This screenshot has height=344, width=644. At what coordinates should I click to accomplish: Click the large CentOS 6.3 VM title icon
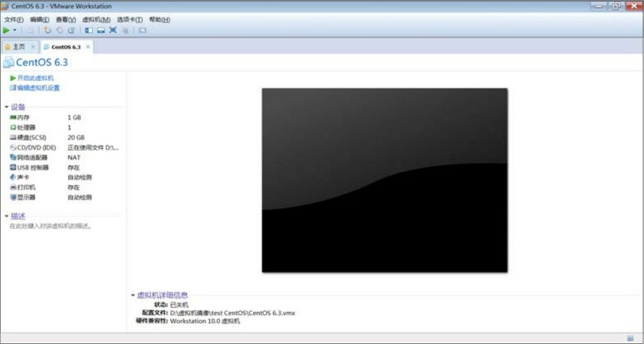pyautogui.click(x=8, y=62)
